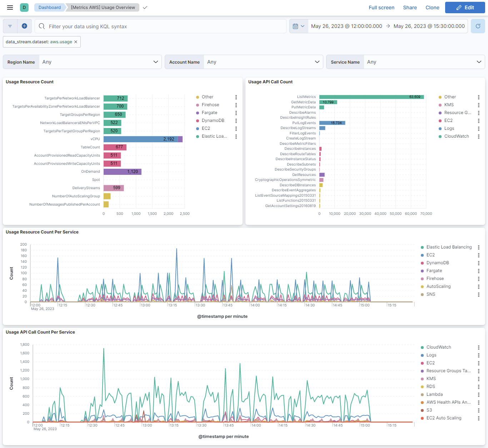Open the main navigation hamburger menu
Image resolution: width=488 pixels, height=448 pixels.
coord(10,7)
